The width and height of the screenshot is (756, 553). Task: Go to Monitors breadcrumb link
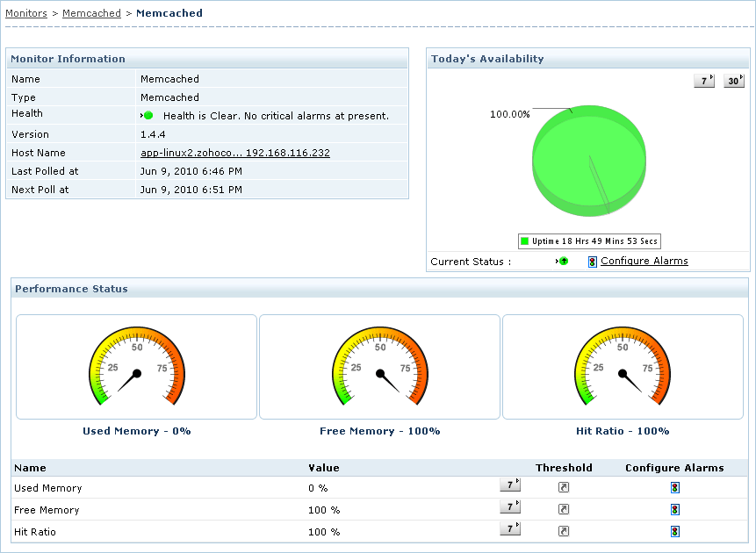[26, 13]
